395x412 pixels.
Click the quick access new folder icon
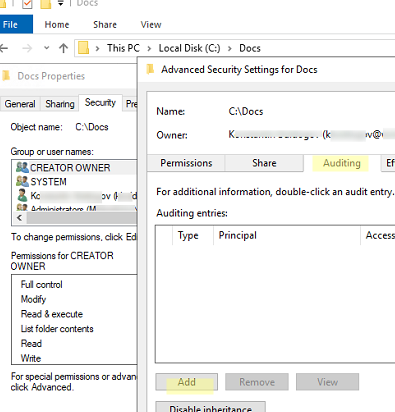pyautogui.click(x=45, y=4)
